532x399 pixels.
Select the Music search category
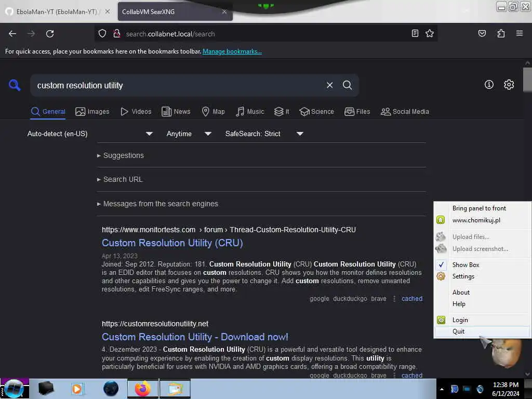[250, 112]
